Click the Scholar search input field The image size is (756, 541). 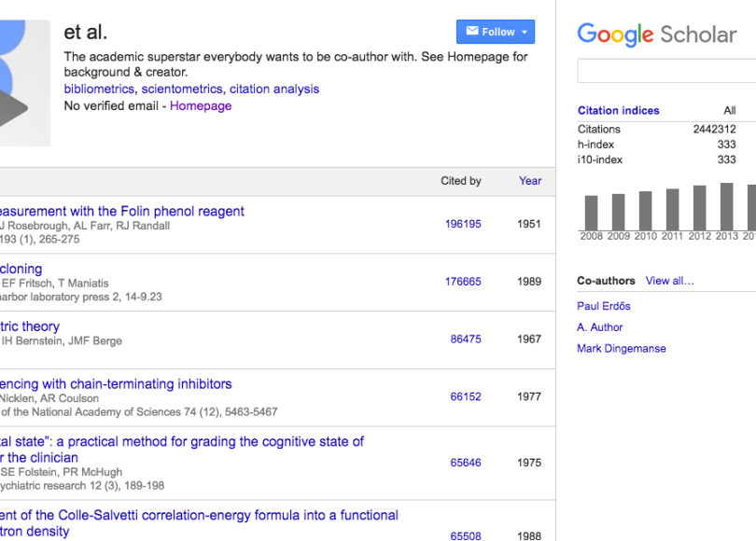click(x=667, y=71)
